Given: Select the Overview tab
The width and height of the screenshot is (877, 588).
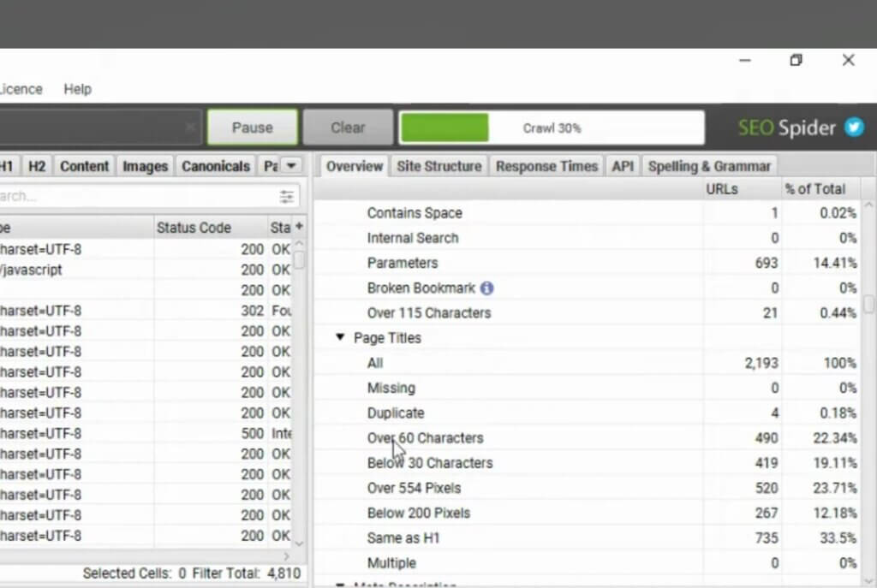Looking at the screenshot, I should click(355, 166).
